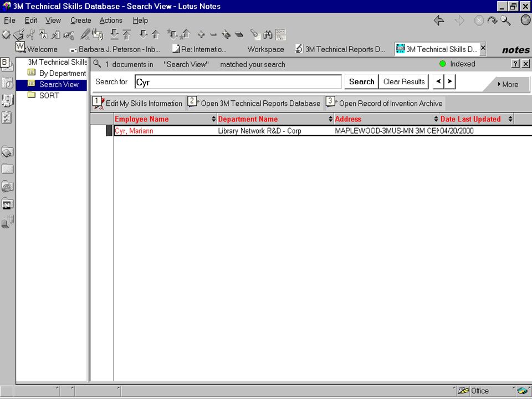Switch to the Workspace tab
This screenshot has width=532, height=399.
click(x=265, y=49)
